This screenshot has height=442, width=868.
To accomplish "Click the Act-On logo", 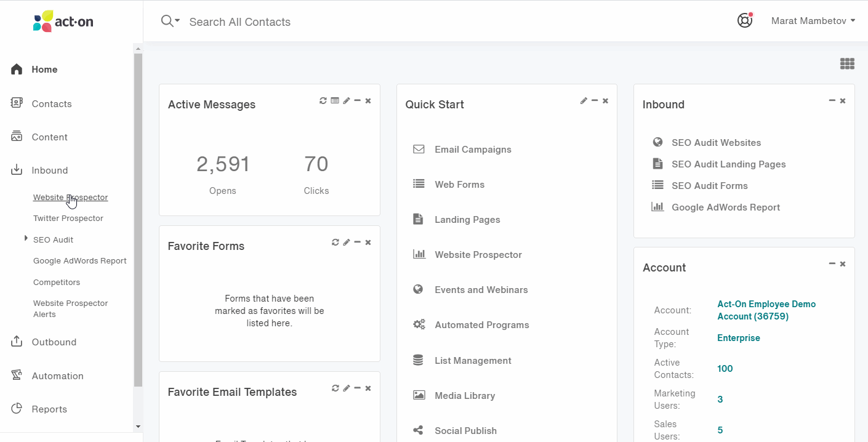I will coord(63,22).
